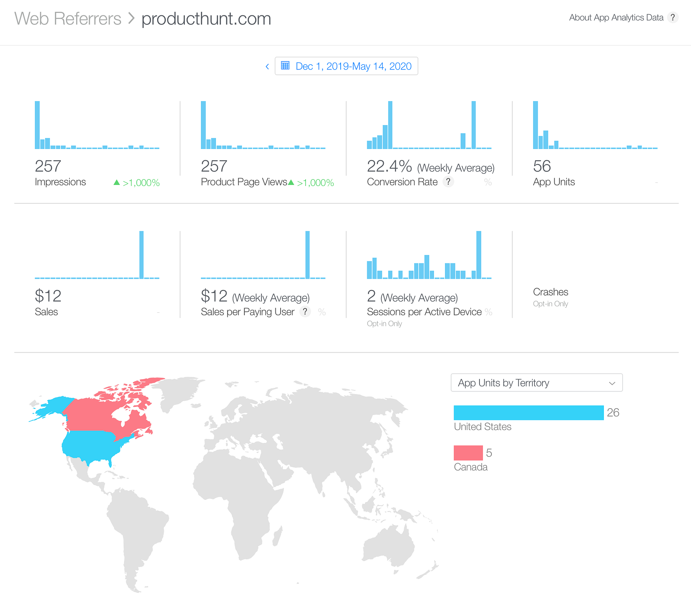
Task: Click the help icon beside About App Analytics Data
Action: [x=672, y=18]
